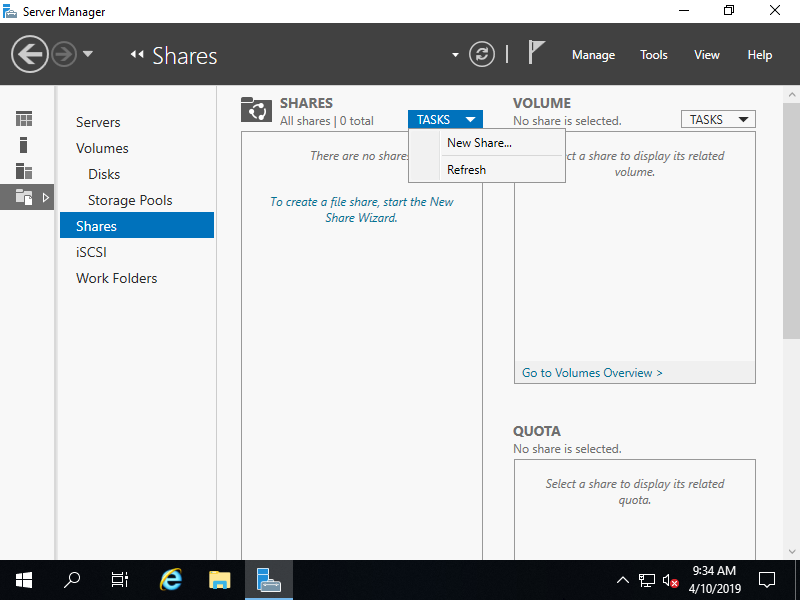Screen dimensions: 800x600
Task: Open the Manage menu
Action: (x=593, y=55)
